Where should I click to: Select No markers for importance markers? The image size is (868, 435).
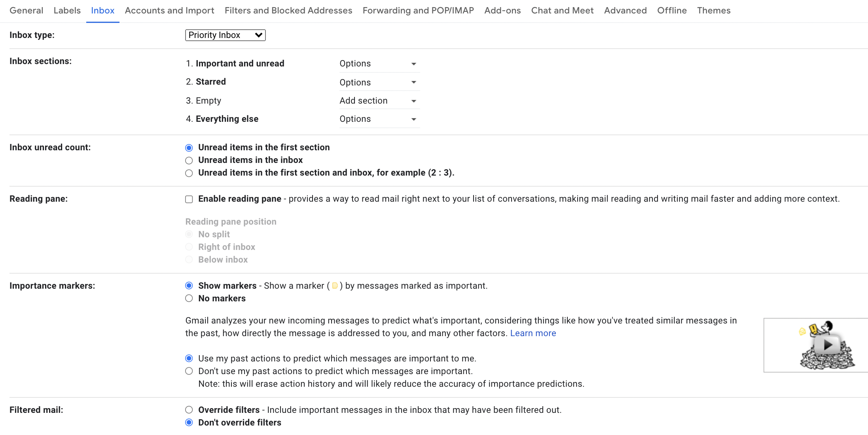pos(189,299)
